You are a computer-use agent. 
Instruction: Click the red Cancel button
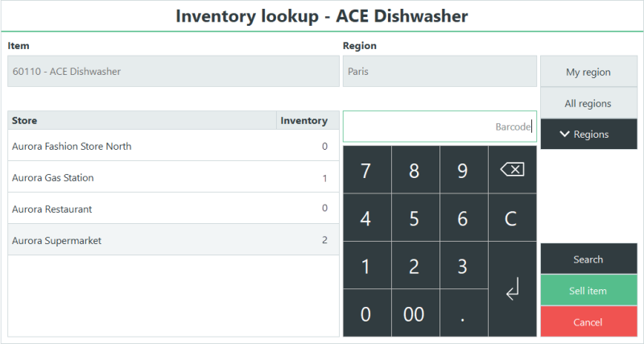tap(589, 321)
